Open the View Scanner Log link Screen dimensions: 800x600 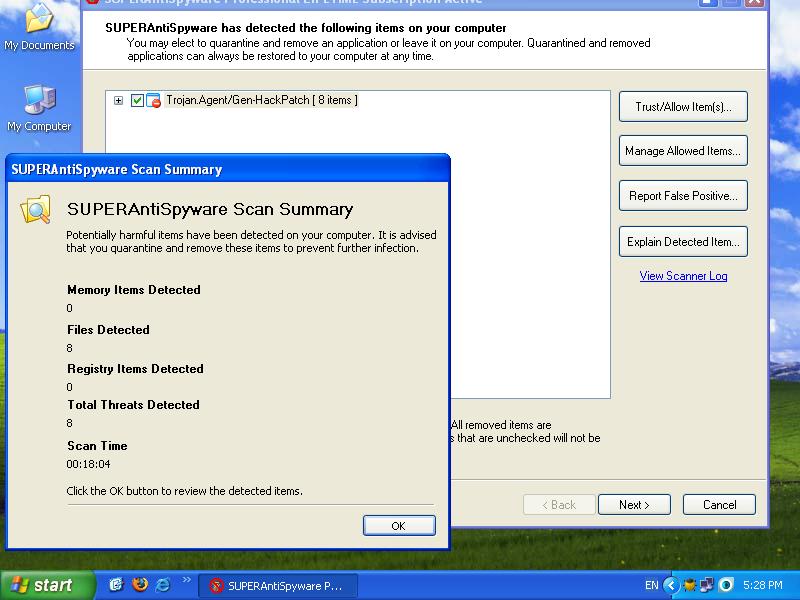click(683, 276)
